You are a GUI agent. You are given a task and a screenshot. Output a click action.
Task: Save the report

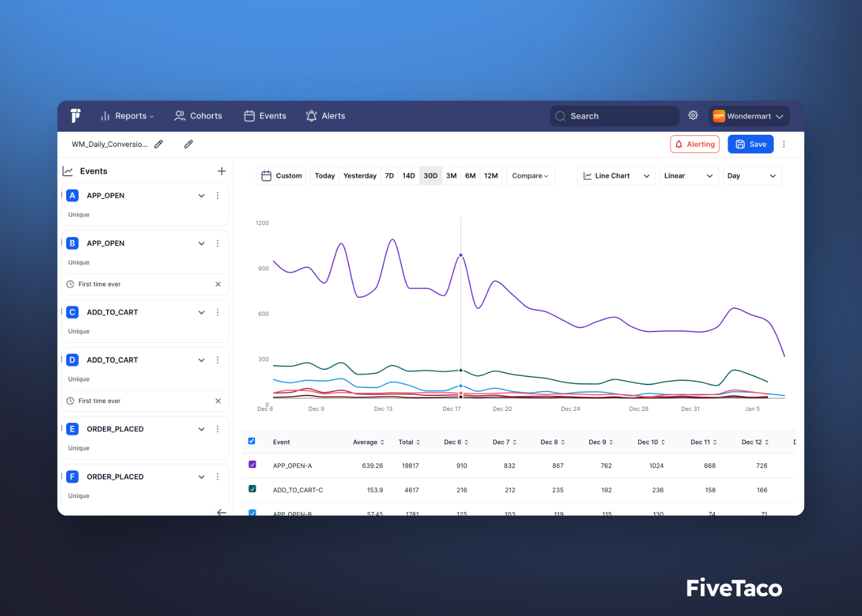coord(751,144)
